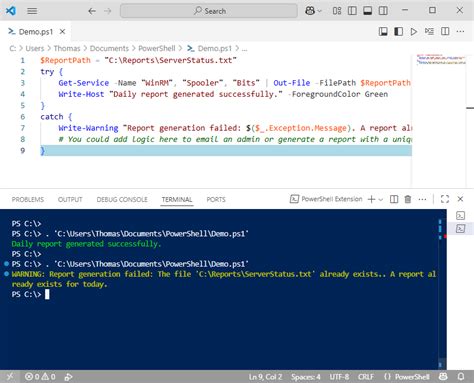
Task: Split the terminal
Action: (394, 199)
